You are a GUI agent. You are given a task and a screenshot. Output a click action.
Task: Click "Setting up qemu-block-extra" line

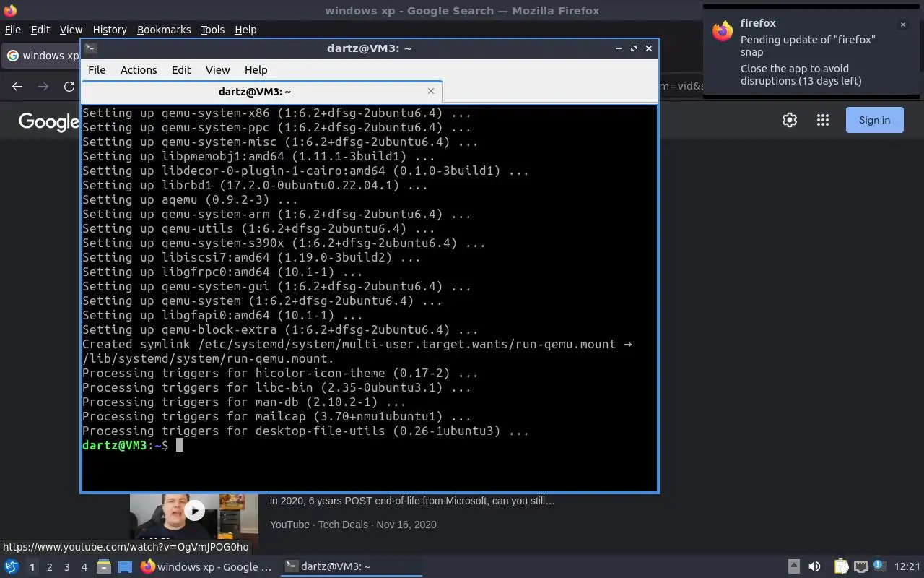tap(280, 329)
